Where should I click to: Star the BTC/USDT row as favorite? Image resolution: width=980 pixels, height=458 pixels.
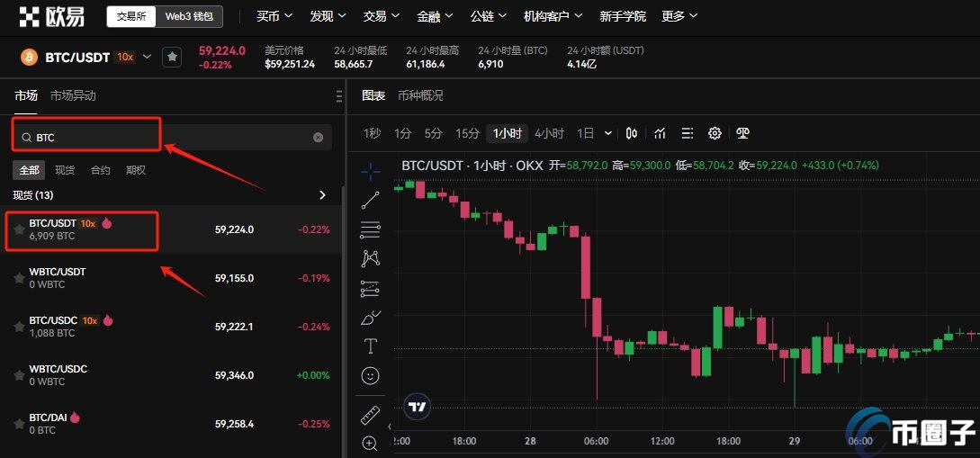coord(20,230)
